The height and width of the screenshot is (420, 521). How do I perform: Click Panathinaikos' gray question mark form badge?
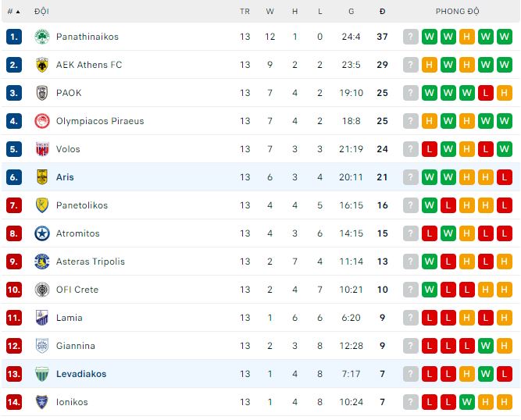(410, 37)
